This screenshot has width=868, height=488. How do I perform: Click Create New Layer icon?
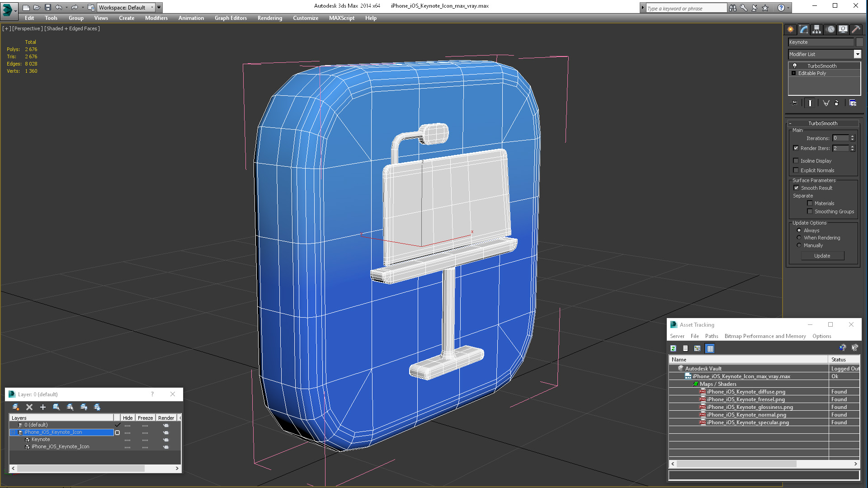tap(16, 407)
